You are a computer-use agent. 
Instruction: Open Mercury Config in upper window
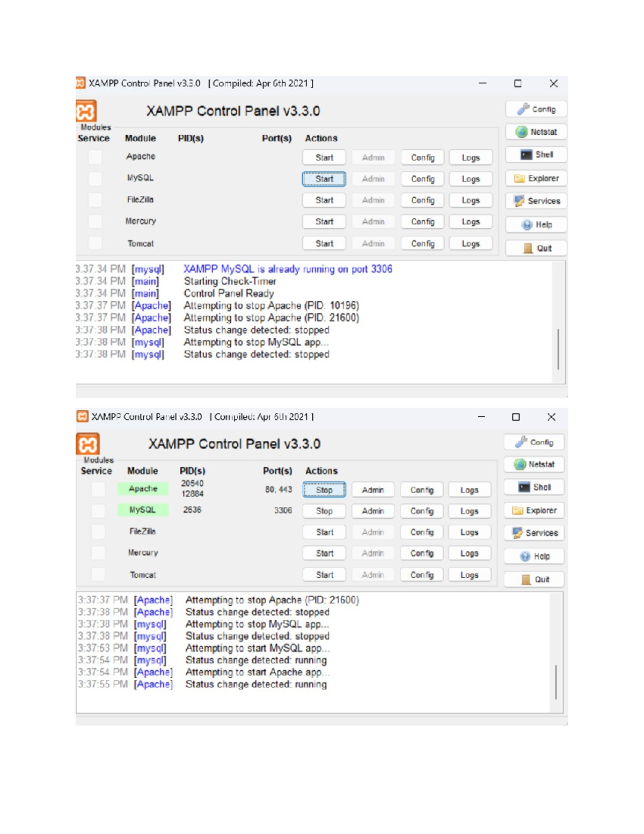(x=423, y=222)
